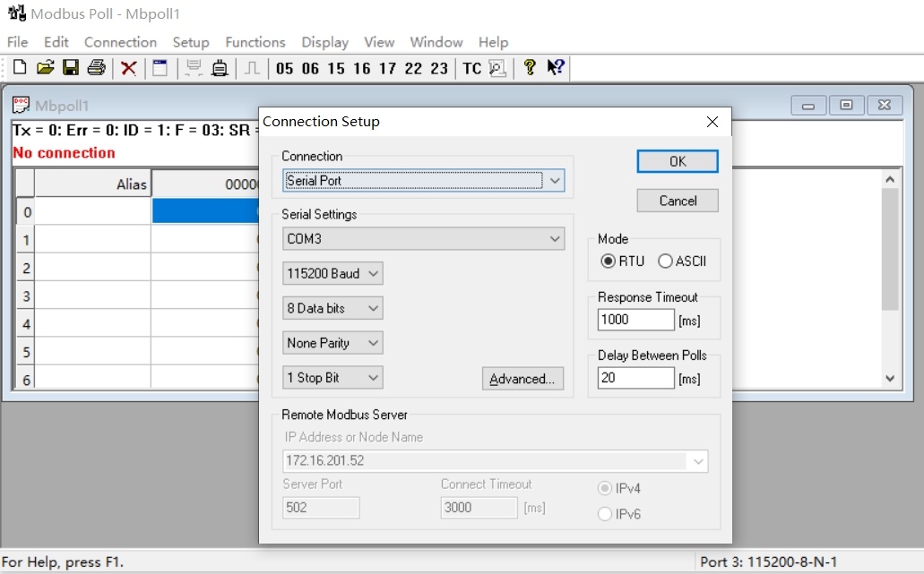Click the Open file folder icon
The image size is (924, 574).
coord(45,68)
